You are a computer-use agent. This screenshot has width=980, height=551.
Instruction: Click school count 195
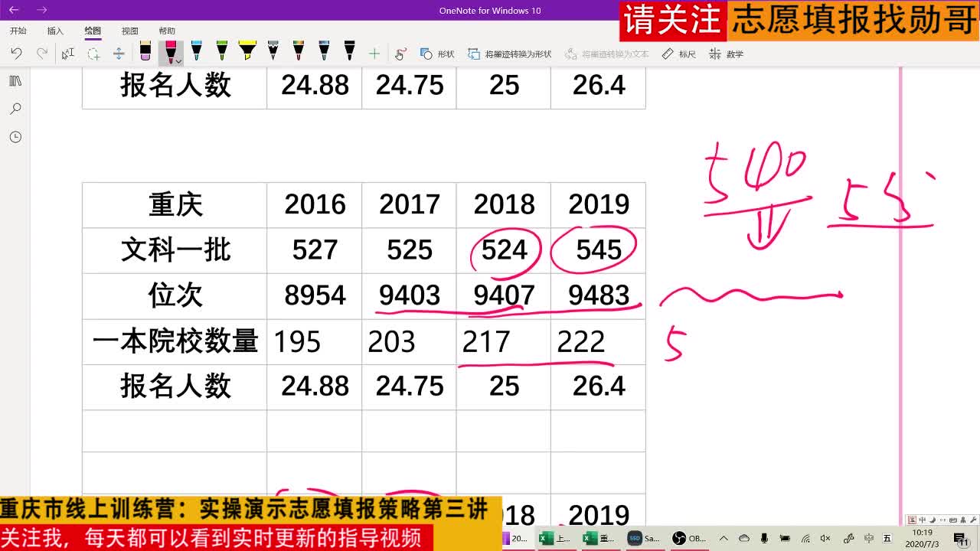coord(296,341)
